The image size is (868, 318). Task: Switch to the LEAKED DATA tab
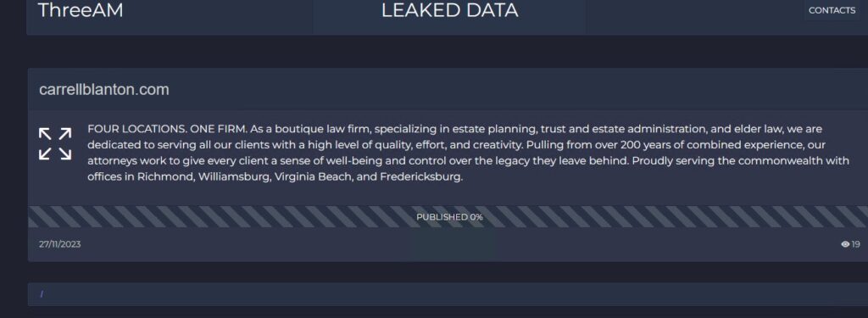(449, 10)
